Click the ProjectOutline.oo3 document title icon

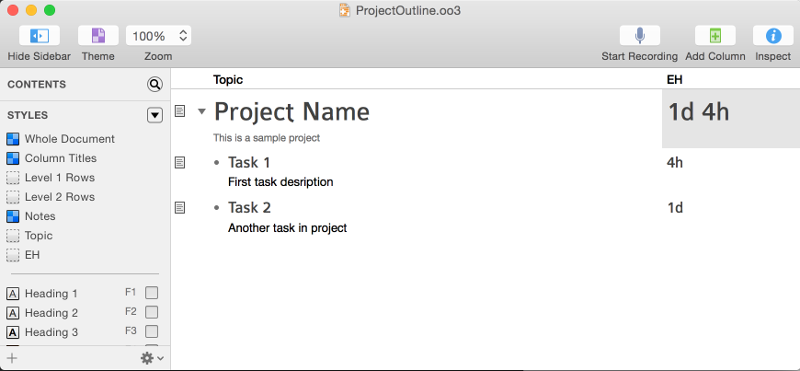click(x=345, y=10)
